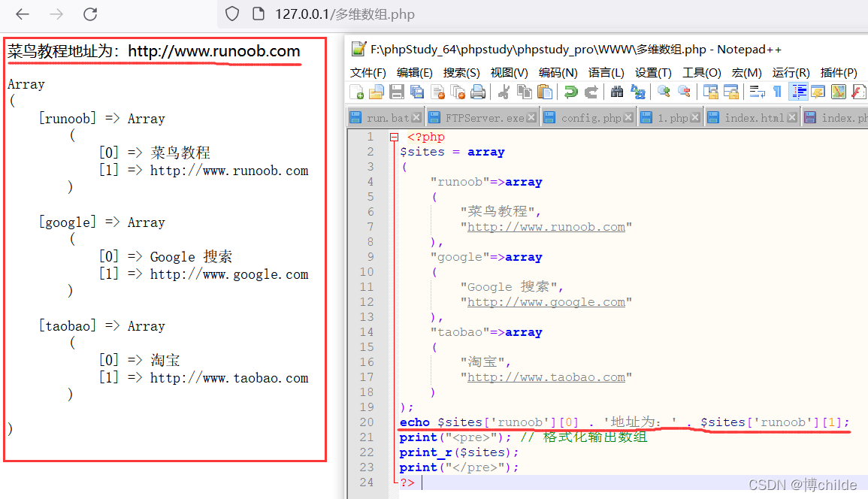Screen dimensions: 868x499
Task: Toggle synchronize vertical scrolling
Action: click(710, 92)
